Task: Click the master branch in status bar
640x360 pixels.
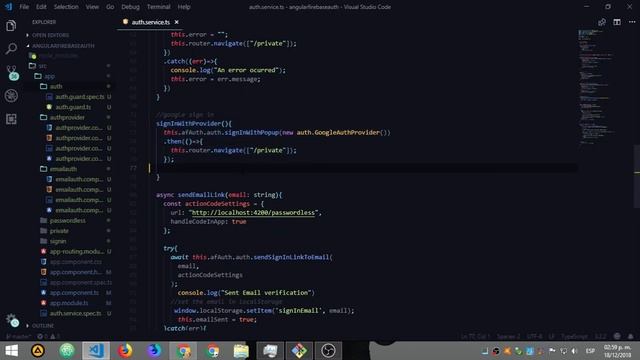Action: [18, 337]
